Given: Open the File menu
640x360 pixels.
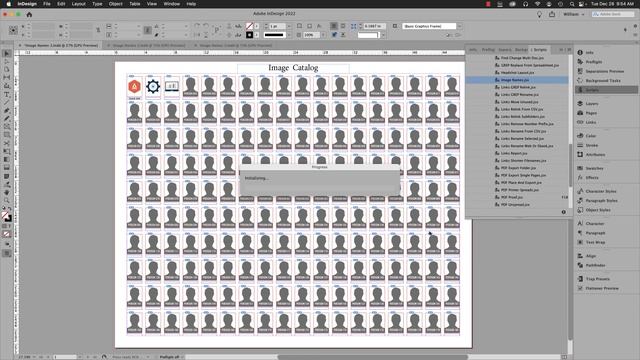Looking at the screenshot, I should pyautogui.click(x=47, y=4).
